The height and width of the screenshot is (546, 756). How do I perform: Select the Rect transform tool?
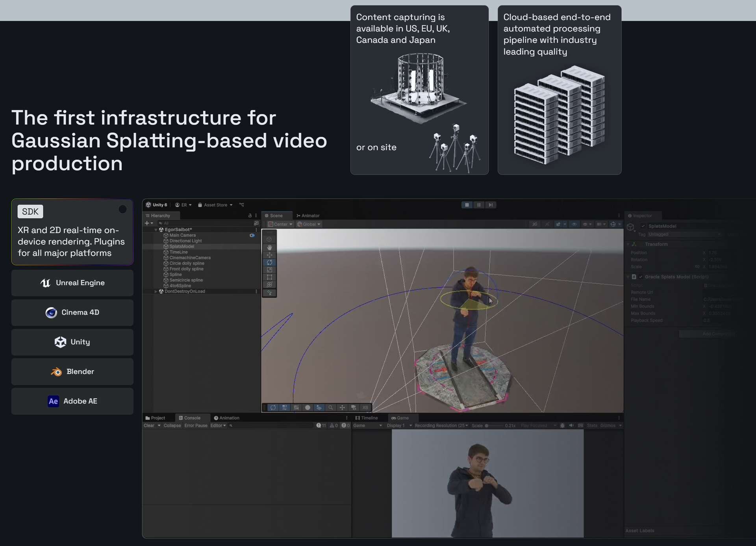click(269, 277)
